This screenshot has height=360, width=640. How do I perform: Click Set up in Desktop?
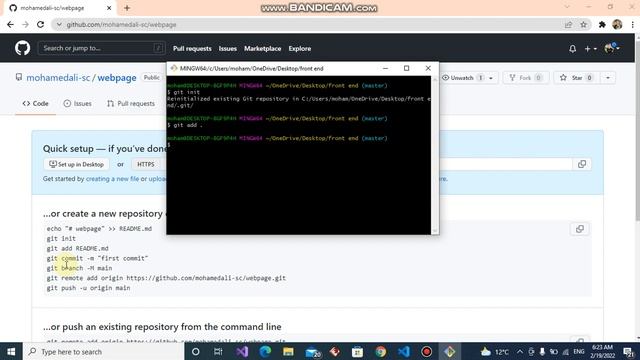[76, 164]
